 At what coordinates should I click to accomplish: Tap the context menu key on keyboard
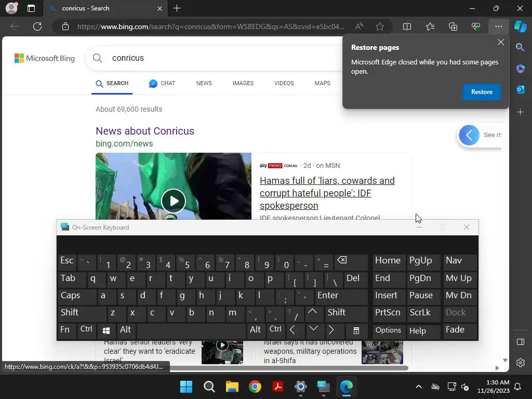(x=356, y=330)
